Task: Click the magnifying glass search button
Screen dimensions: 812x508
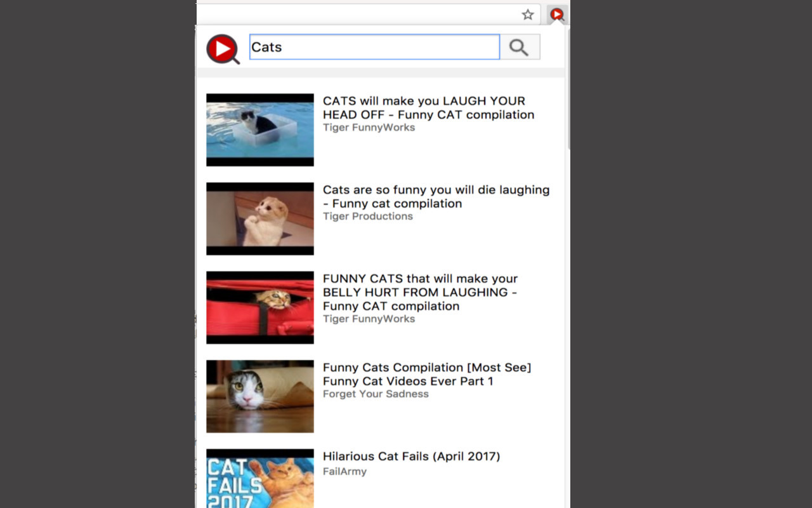Action: pyautogui.click(x=520, y=47)
